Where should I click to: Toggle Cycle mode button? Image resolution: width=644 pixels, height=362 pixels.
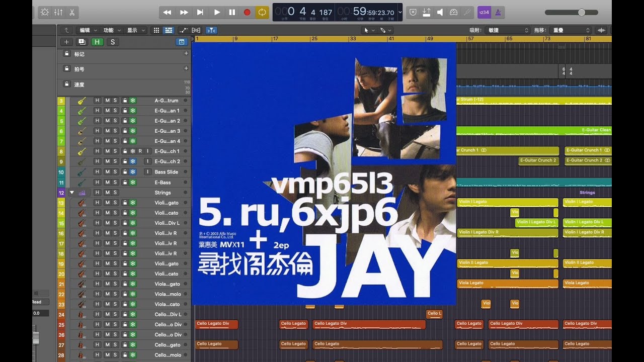point(262,12)
